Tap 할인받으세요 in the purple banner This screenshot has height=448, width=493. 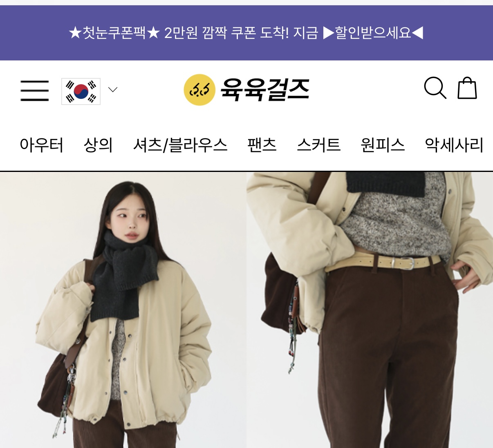(x=373, y=33)
